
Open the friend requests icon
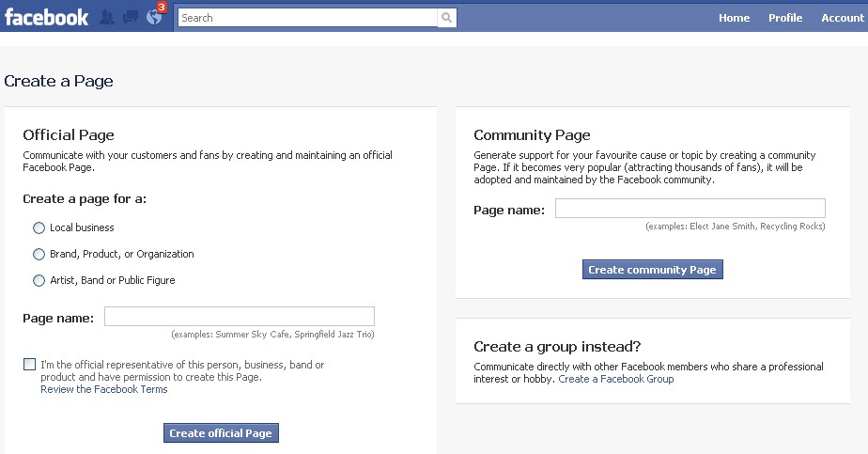[107, 17]
